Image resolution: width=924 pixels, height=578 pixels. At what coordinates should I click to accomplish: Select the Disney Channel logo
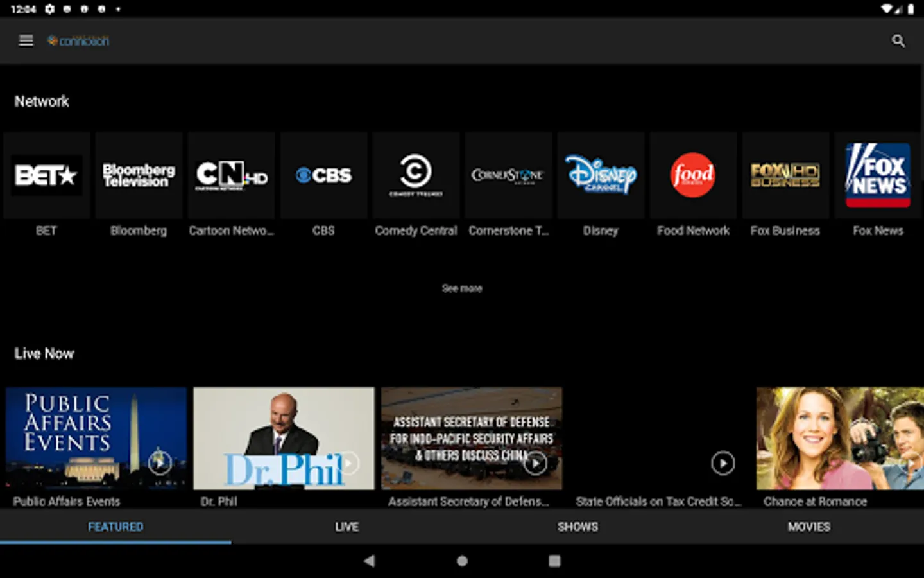point(601,175)
